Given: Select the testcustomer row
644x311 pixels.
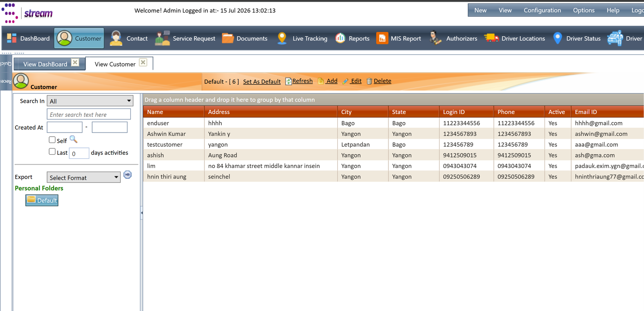Looking at the screenshot, I should point(394,144).
